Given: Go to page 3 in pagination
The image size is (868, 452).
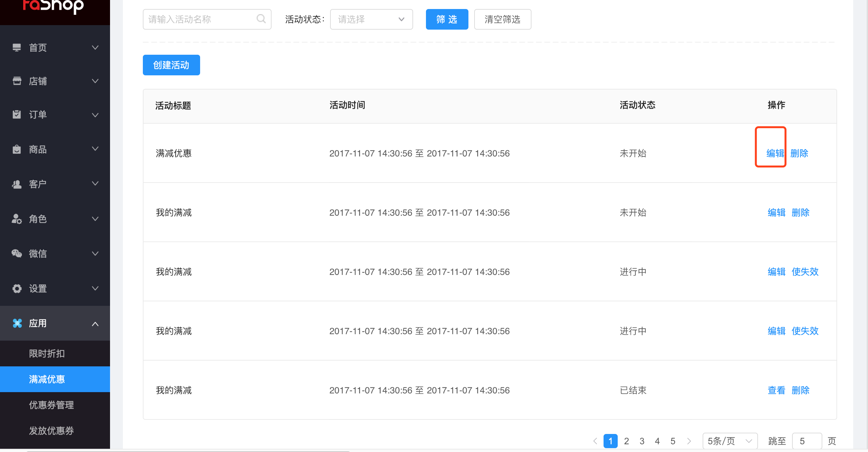Looking at the screenshot, I should 642,441.
